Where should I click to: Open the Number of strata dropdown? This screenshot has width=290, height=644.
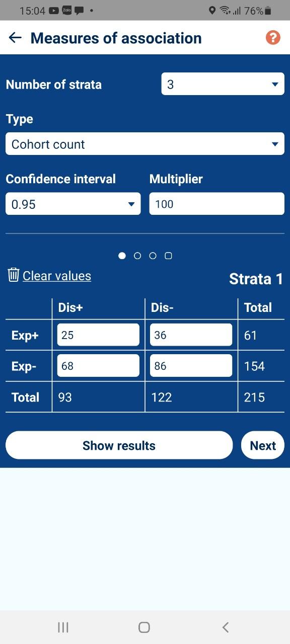coord(223,84)
